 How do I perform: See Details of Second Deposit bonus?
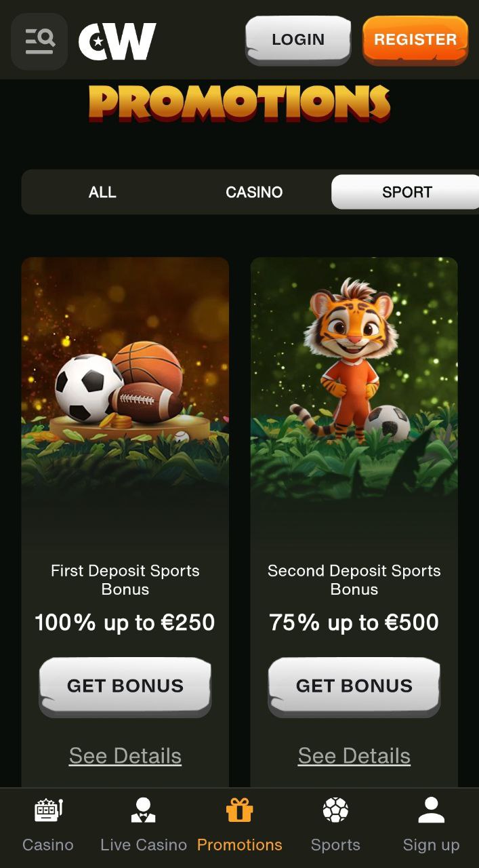354,755
